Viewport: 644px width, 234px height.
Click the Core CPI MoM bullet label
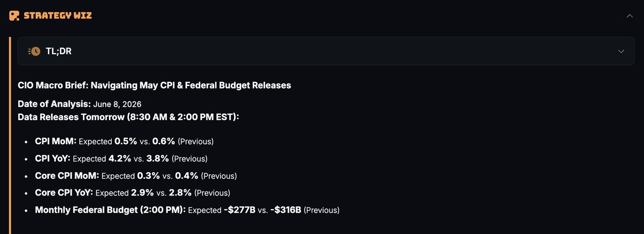coord(67,175)
